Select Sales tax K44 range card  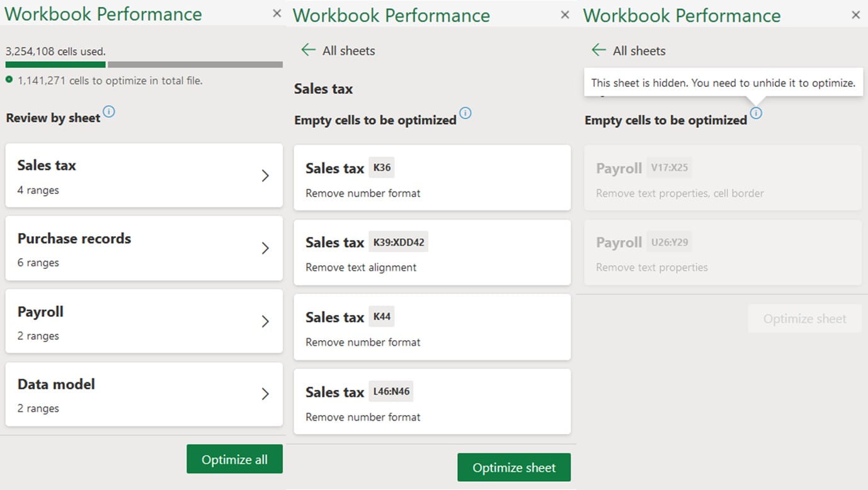pos(432,327)
